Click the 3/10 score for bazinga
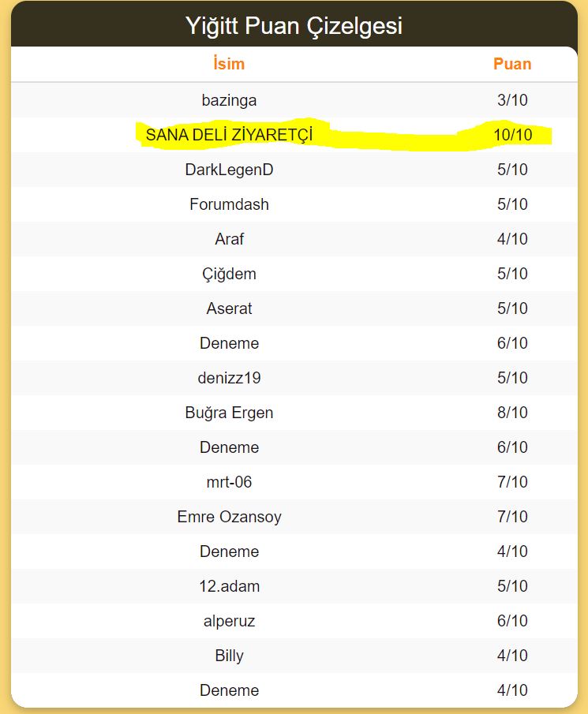Screen dimensions: 588x714 [x=512, y=100]
